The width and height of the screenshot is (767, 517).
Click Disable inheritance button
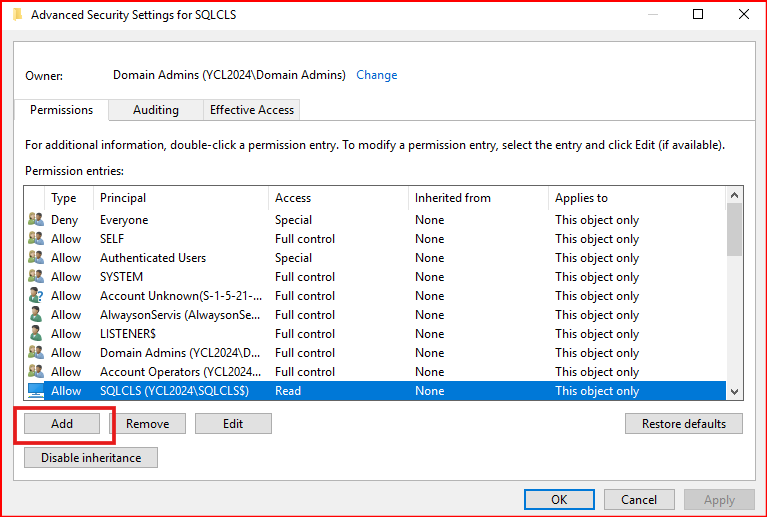91,458
